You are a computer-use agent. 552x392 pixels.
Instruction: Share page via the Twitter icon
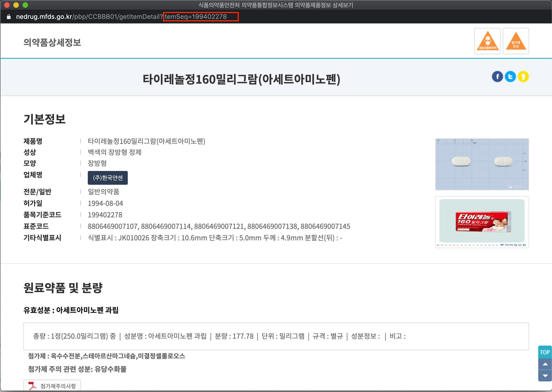tap(510, 77)
